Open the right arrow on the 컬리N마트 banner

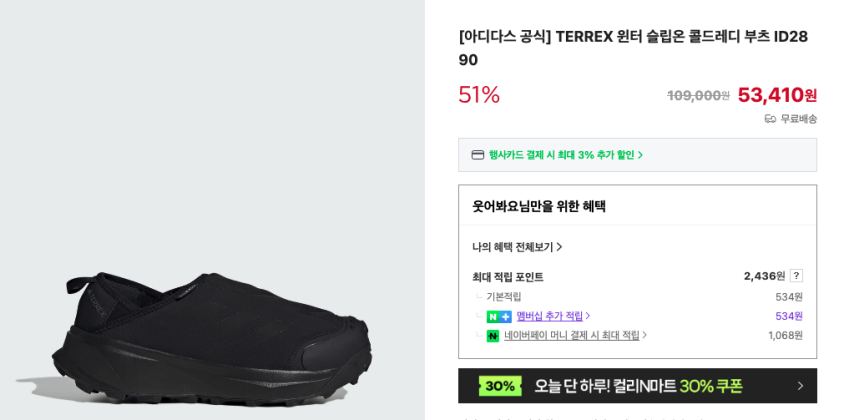pyautogui.click(x=800, y=386)
